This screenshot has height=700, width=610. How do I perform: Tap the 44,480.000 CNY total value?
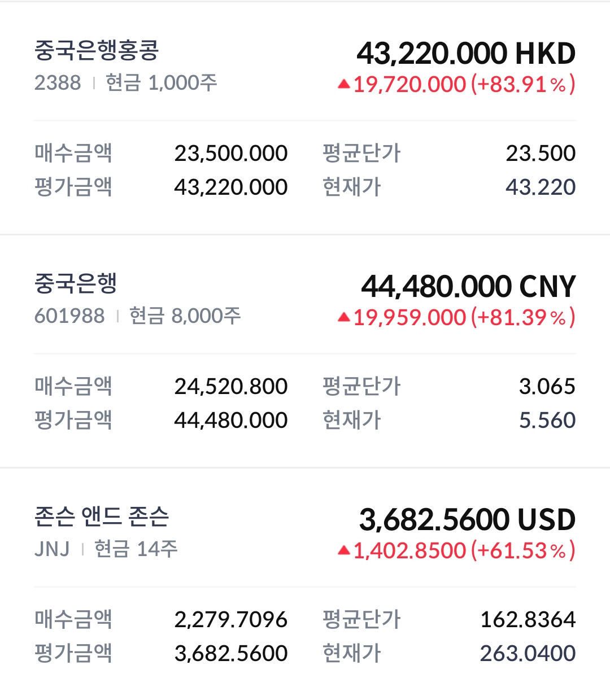468,287
